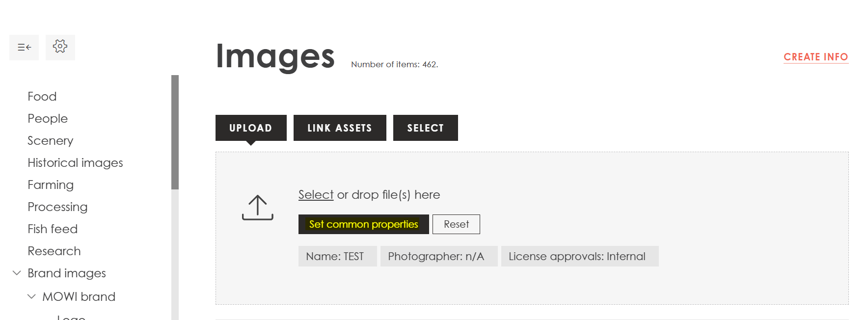Select Historical images category
This screenshot has width=868, height=320.
tap(75, 163)
